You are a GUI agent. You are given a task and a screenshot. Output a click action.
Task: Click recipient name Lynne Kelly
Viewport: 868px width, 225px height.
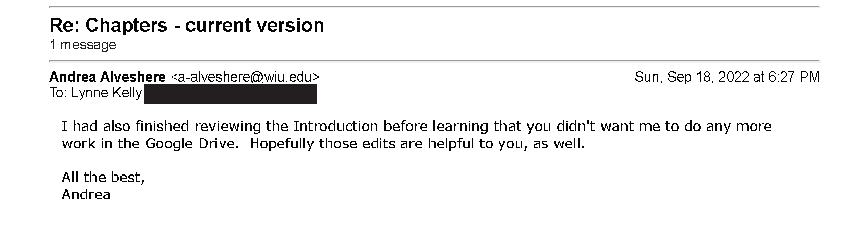108,94
